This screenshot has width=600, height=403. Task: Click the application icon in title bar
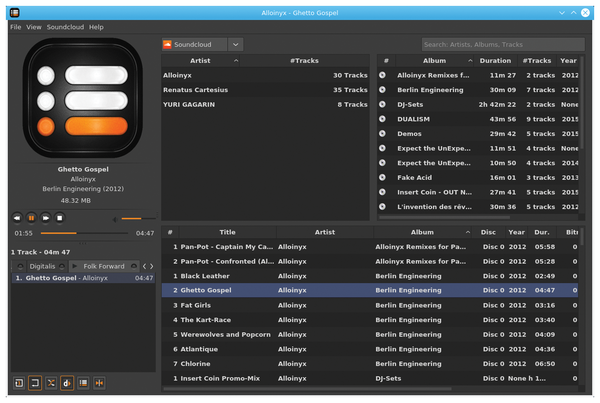pos(15,13)
